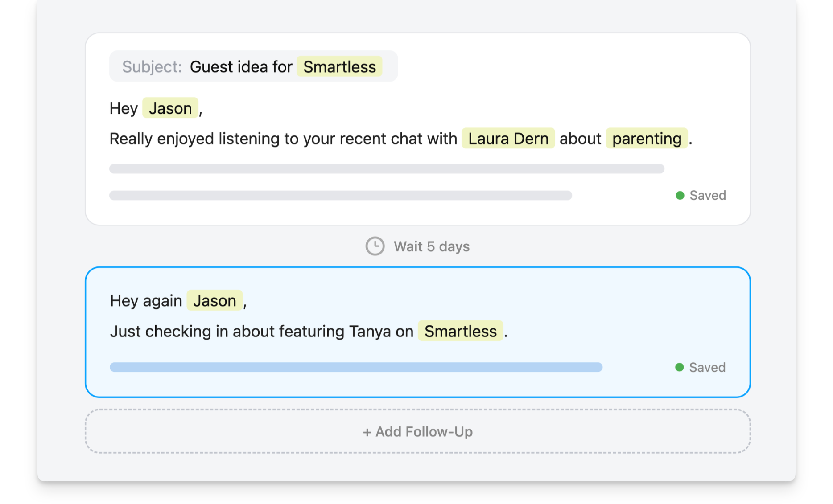Click into the Subject field text
The height and width of the screenshot is (504, 833).
(x=241, y=67)
